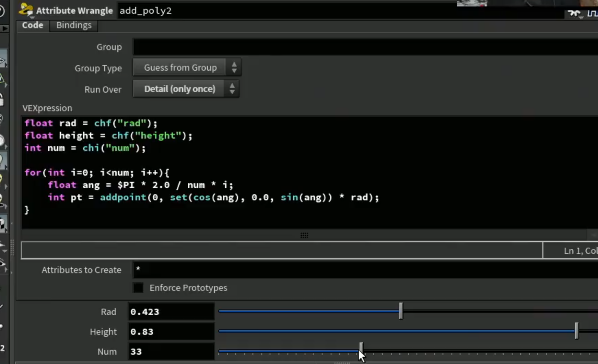Viewport: 598px width, 364px height.
Task: Click the Attributes to Create field
Action: (x=365, y=270)
